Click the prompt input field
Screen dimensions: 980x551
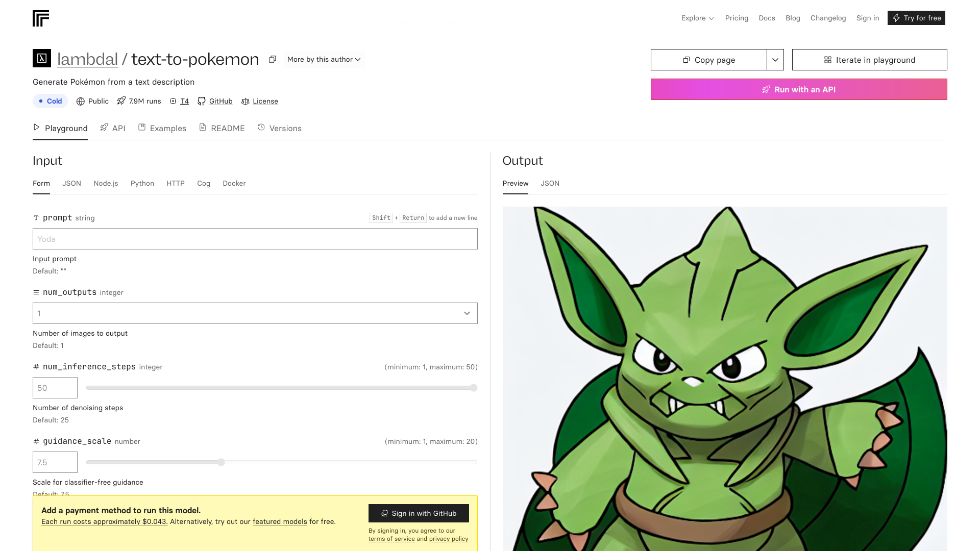(x=255, y=238)
